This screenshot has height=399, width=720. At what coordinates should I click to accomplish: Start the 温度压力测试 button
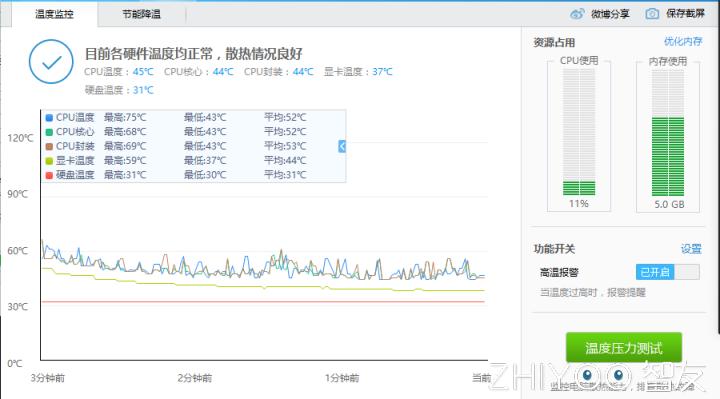pyautogui.click(x=624, y=348)
